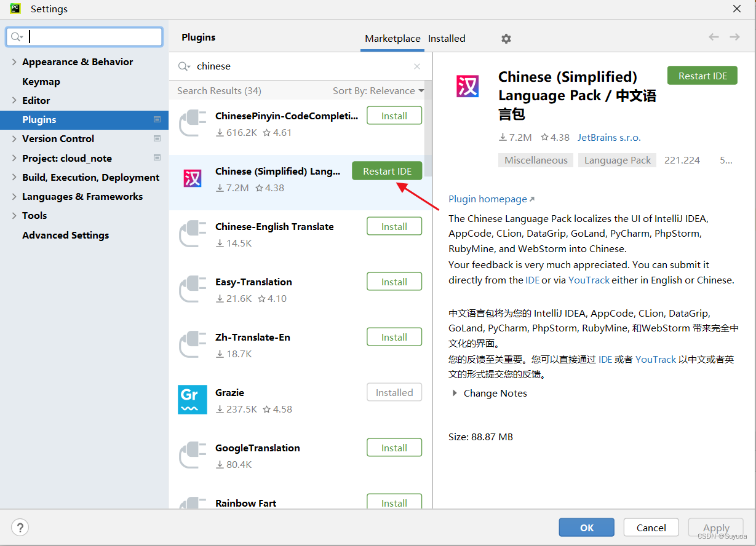
Task: Click the plugin search field containing chinese
Action: tap(301, 66)
